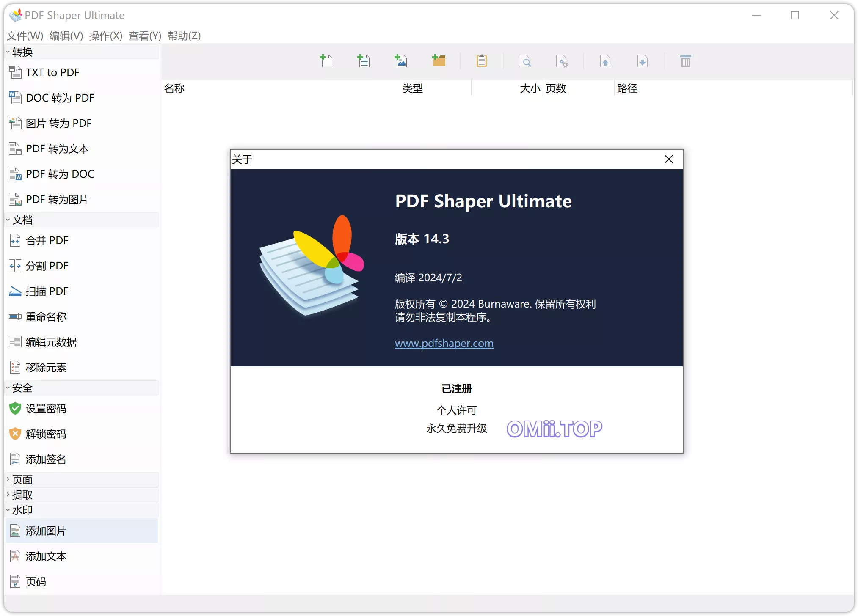Open the 查看(Y) menu
858x616 pixels.
145,36
